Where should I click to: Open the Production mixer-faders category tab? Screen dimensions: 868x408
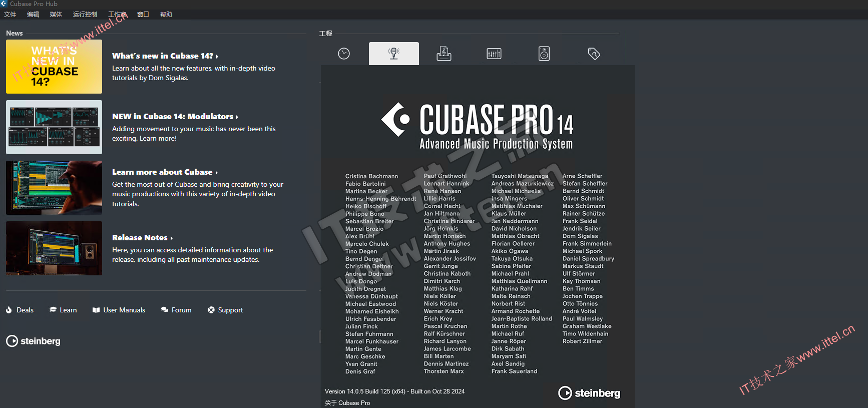coord(494,54)
